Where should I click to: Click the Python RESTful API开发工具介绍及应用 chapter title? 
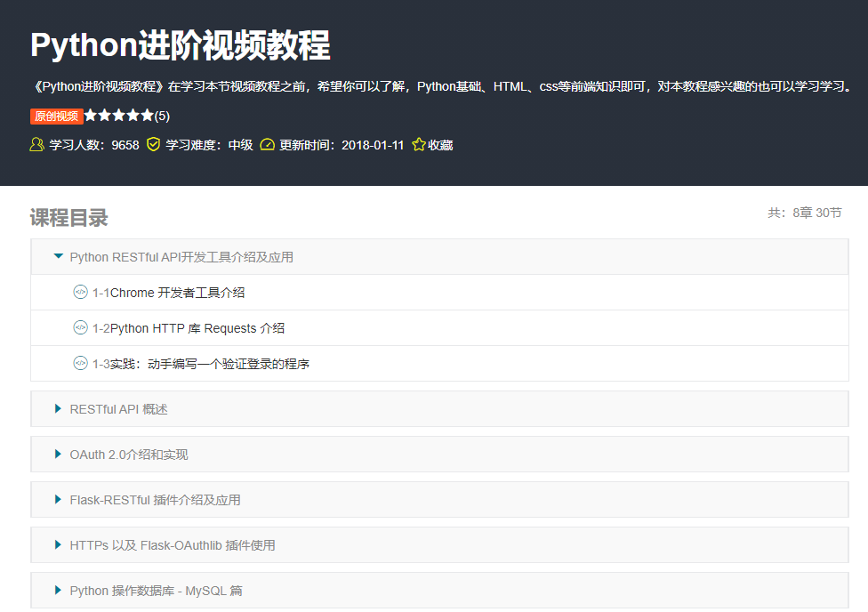point(181,257)
